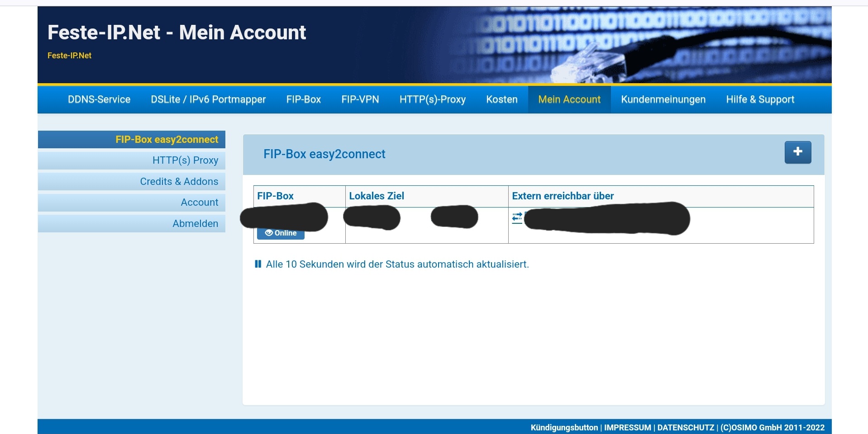Go to Credits & Addons

coord(132,181)
